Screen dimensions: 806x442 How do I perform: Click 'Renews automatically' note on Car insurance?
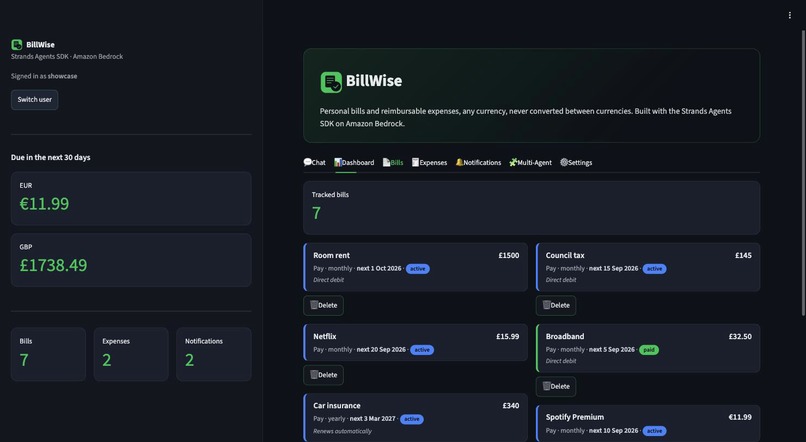(342, 431)
